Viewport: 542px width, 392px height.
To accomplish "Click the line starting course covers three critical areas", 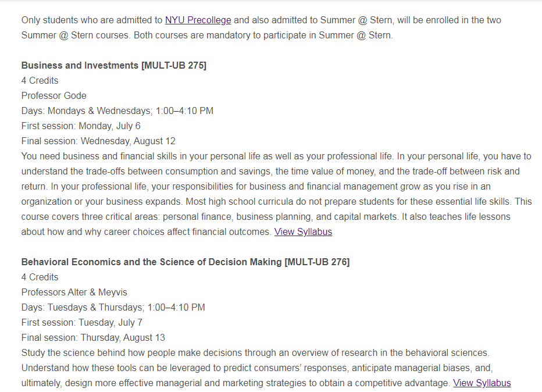I will pos(266,217).
